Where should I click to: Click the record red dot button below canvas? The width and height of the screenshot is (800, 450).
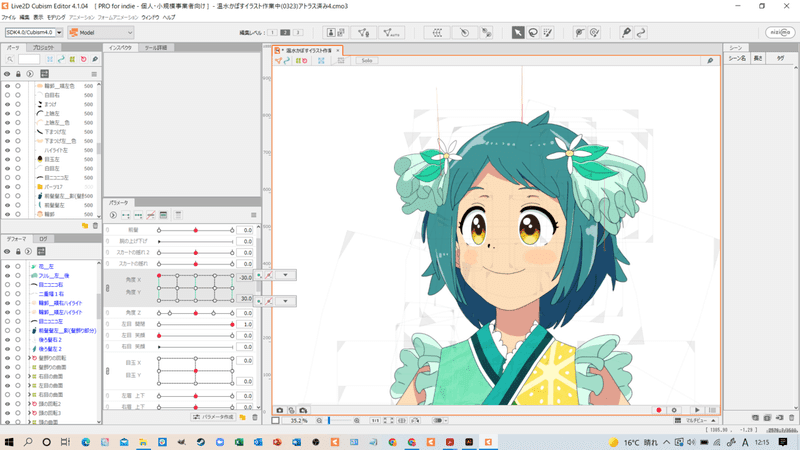point(659,410)
